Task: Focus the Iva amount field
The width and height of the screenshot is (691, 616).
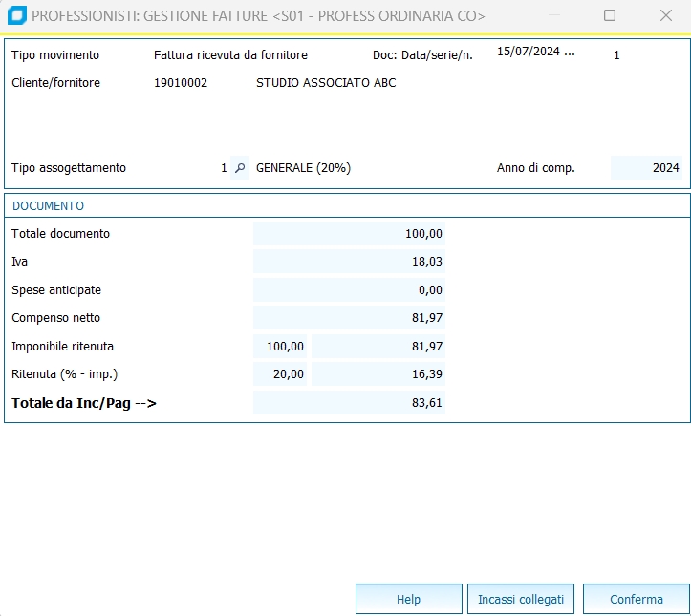Action: pos(349,262)
